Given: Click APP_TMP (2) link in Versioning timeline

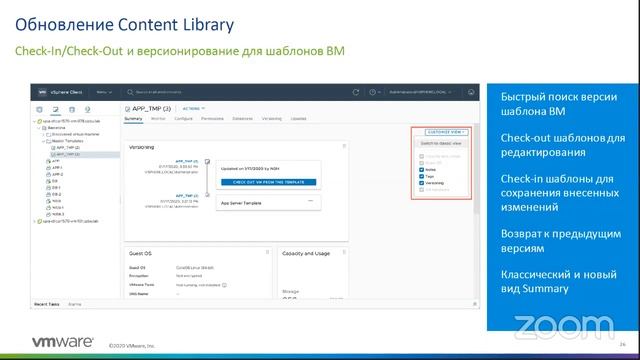Looking at the screenshot, I should click(187, 196).
